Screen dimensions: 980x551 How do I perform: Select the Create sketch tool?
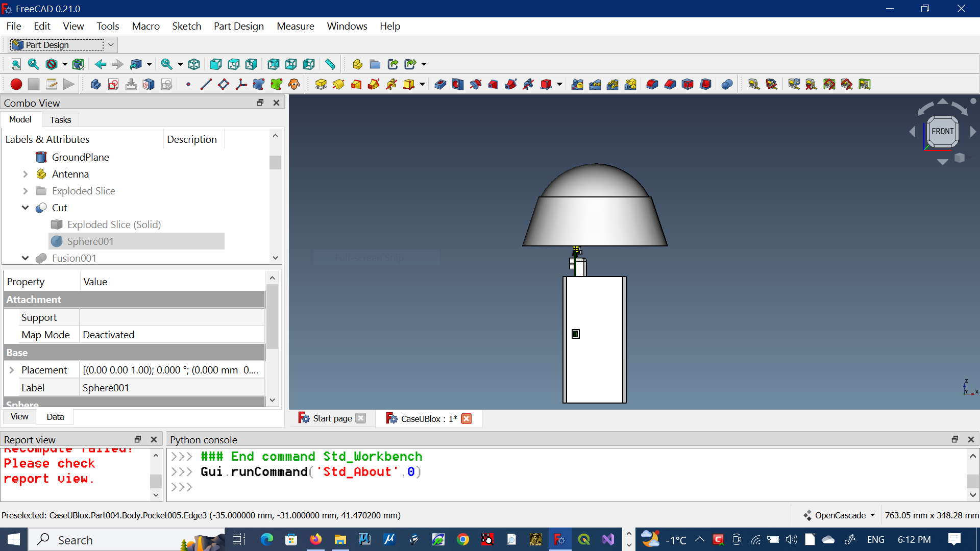[113, 84]
